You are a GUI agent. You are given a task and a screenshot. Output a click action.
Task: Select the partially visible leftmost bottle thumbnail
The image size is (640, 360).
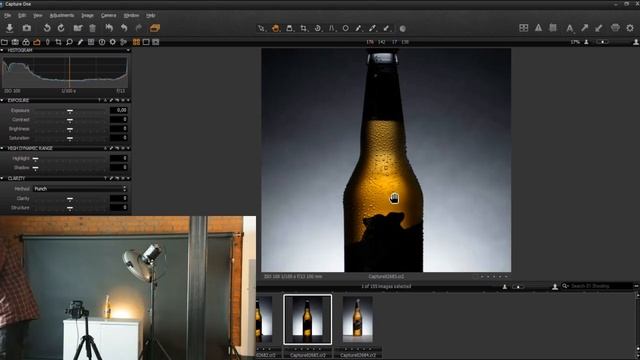pyautogui.click(x=264, y=319)
